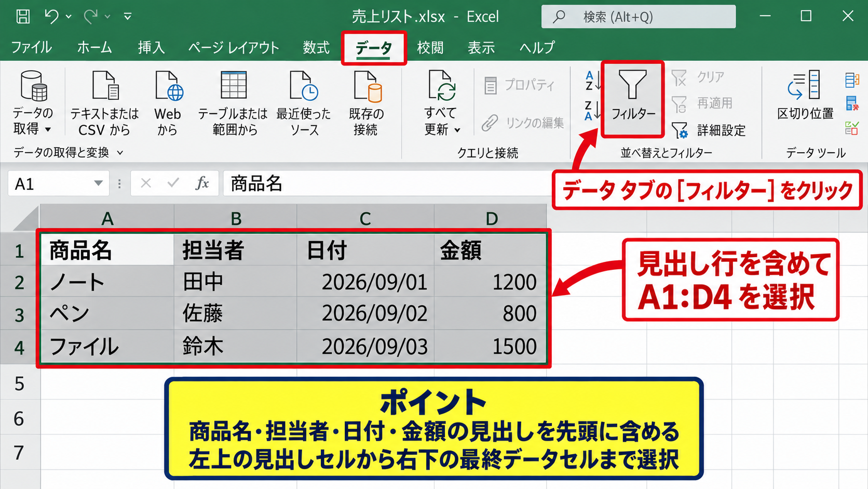This screenshot has width=868, height=489.
Task: Open the Name Box dropdown arrow
Action: 98,183
